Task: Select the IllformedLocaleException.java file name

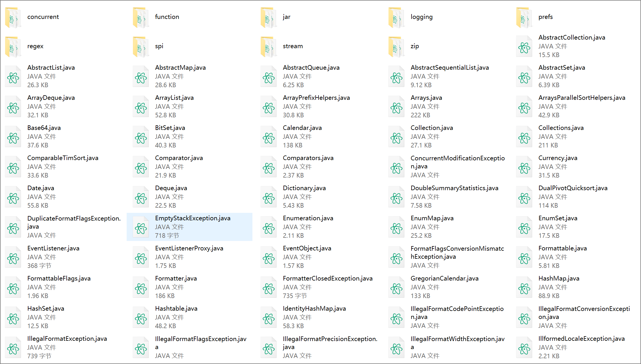Action: (582, 339)
